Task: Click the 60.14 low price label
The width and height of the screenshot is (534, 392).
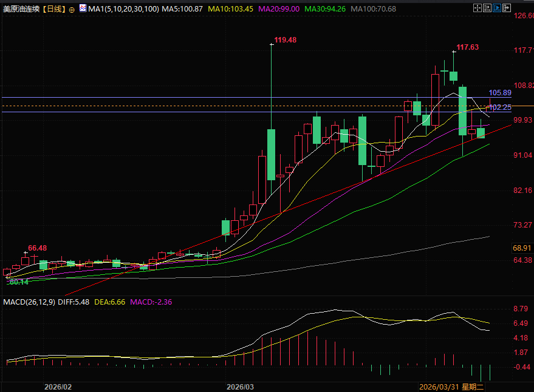Action: [19, 282]
